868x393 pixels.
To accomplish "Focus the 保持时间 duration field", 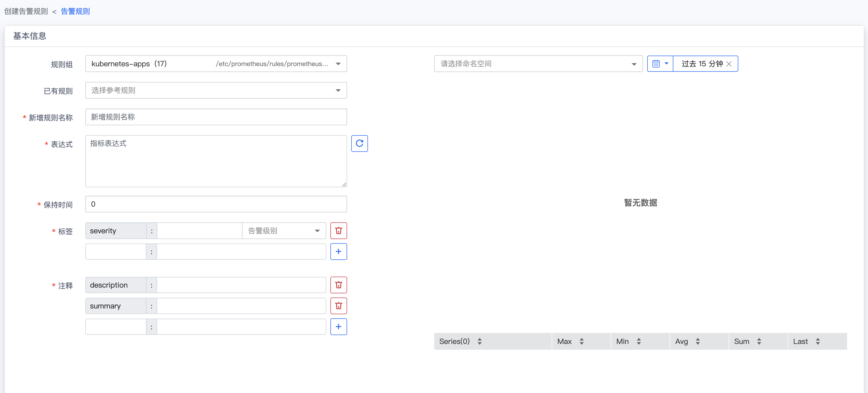I will (216, 204).
